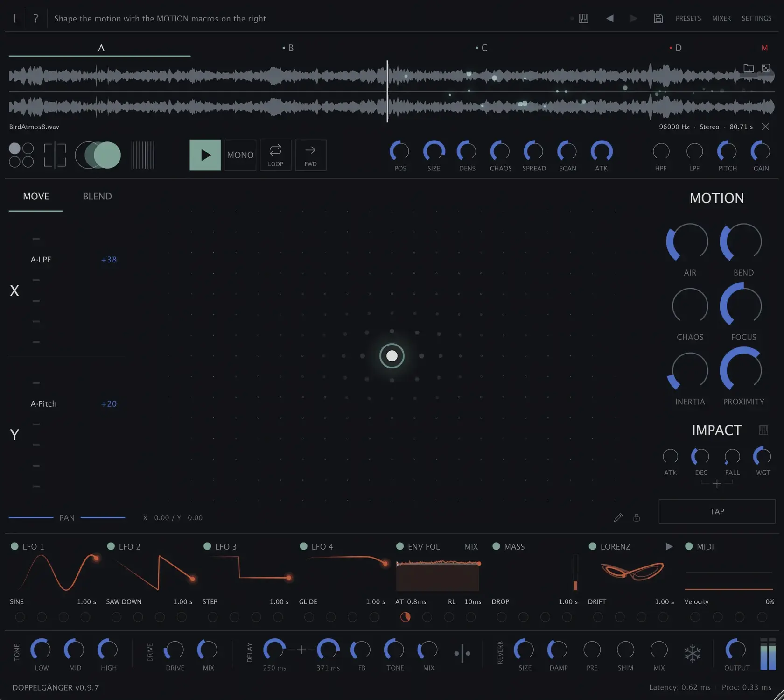Click the delay link plus icon

click(301, 650)
